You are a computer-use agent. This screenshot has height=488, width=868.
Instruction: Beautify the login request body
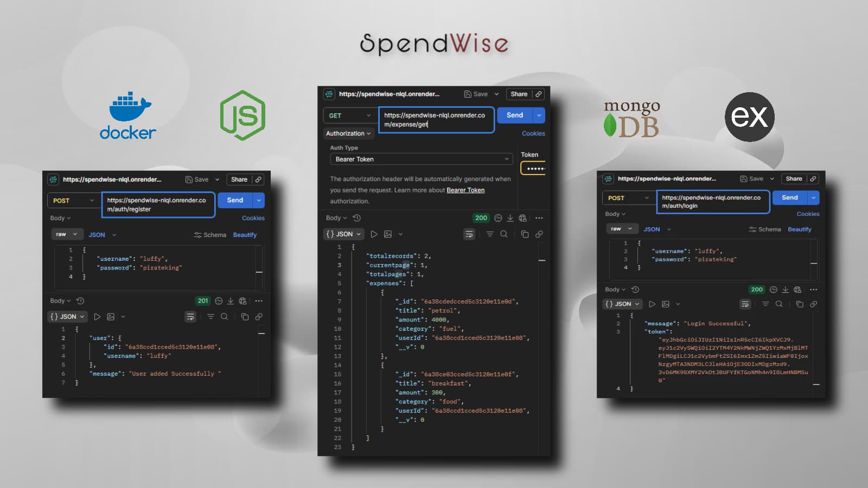point(800,229)
